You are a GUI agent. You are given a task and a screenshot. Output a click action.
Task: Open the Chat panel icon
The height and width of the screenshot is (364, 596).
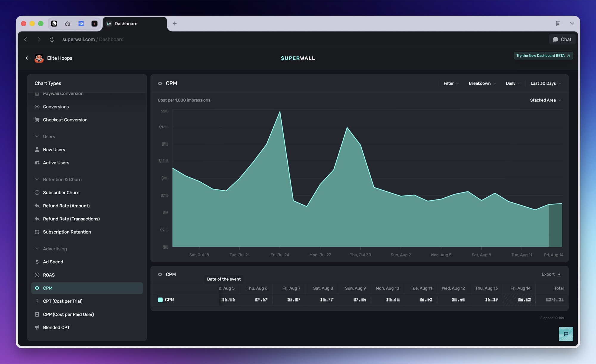(x=555, y=39)
